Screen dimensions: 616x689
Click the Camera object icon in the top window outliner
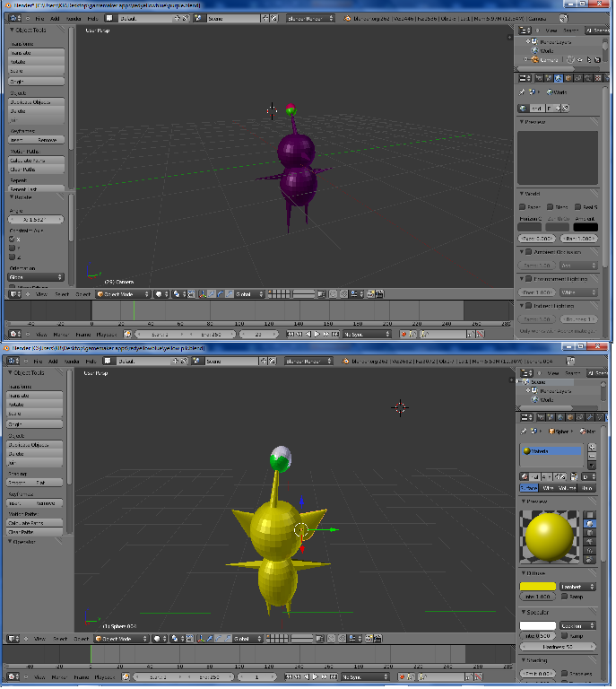click(534, 59)
